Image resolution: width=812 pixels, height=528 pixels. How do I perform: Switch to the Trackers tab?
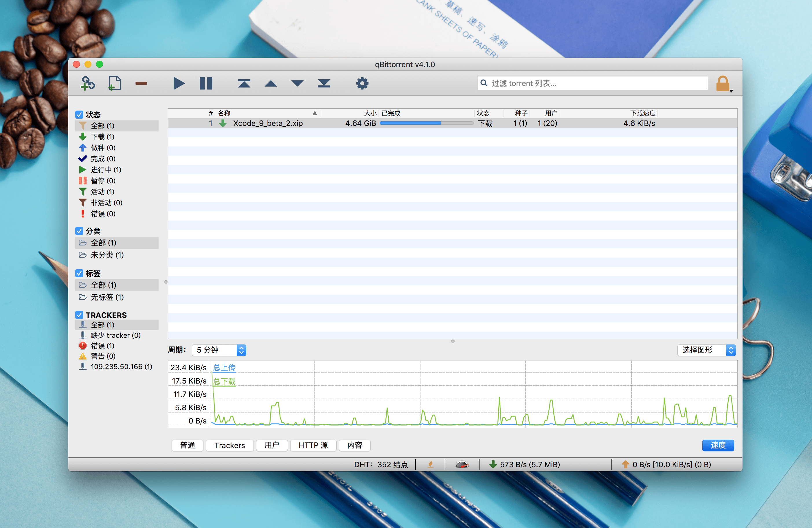coord(229,445)
